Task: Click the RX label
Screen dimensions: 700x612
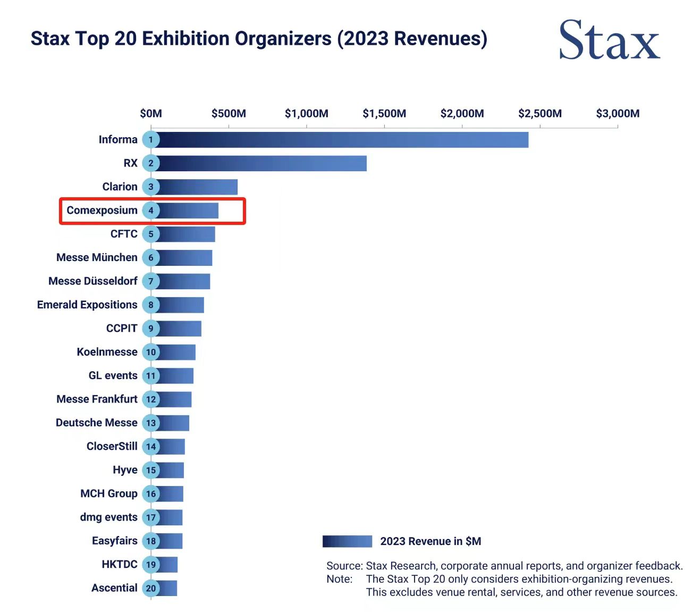Action: (x=130, y=163)
